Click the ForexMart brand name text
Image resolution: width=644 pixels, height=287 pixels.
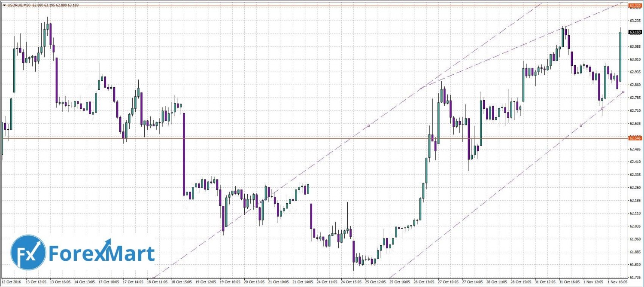point(101,253)
